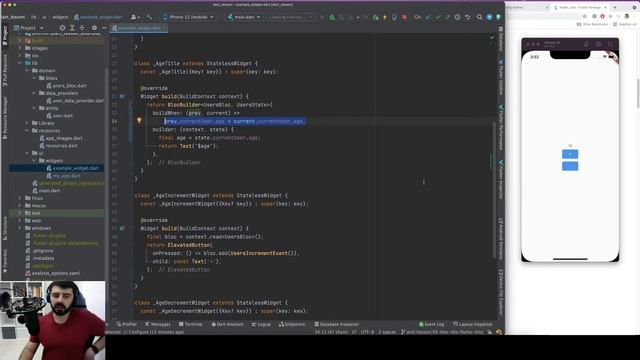Click the Git branch widget in status bar
The image size is (640, 360).
click(x=442, y=332)
